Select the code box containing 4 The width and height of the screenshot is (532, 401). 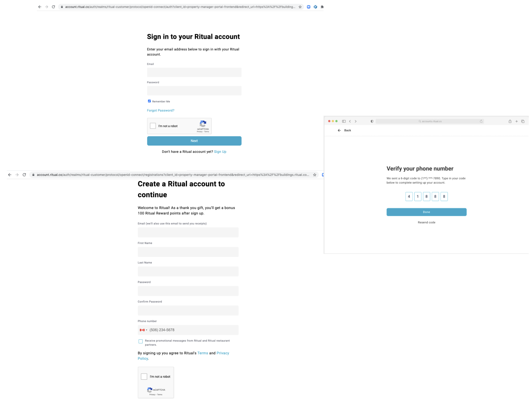[409, 197]
